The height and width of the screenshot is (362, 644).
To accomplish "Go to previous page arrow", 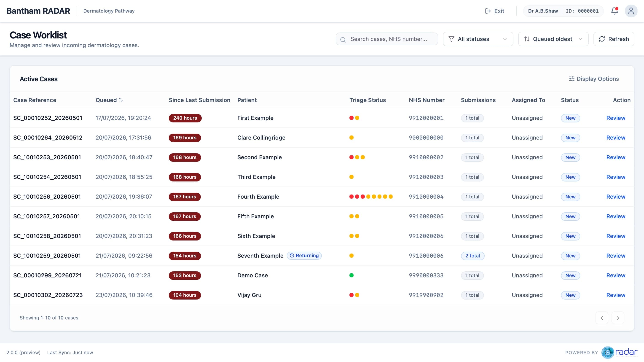I will tap(602, 318).
